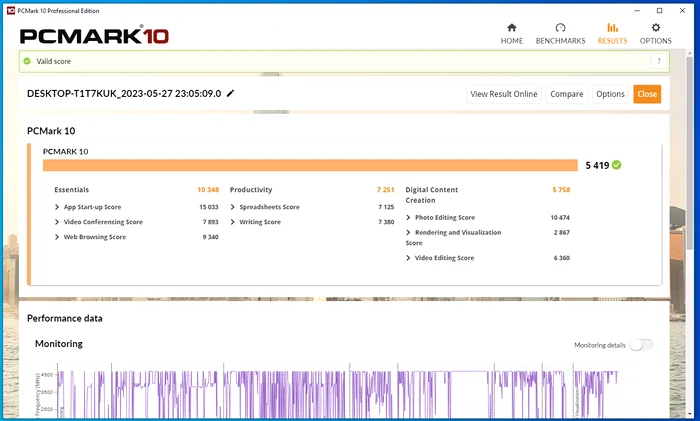The height and width of the screenshot is (421, 700).
Task: Click the Results bar chart icon
Action: click(612, 28)
